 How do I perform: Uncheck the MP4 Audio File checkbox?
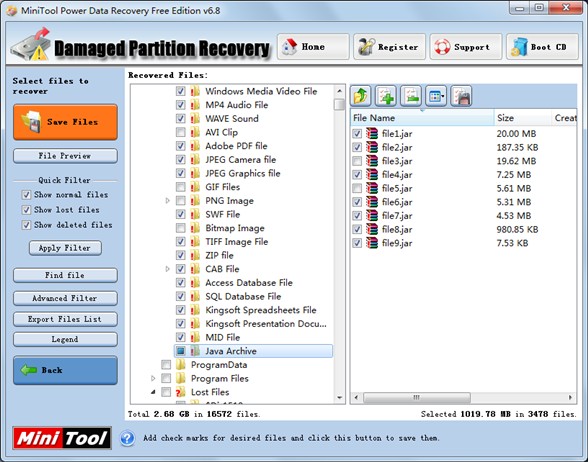[180, 105]
